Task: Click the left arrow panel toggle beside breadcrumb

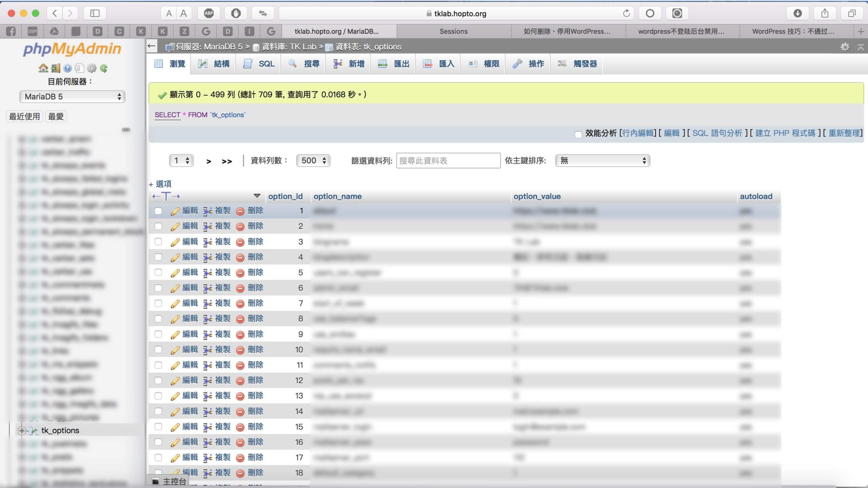Action: (x=152, y=46)
